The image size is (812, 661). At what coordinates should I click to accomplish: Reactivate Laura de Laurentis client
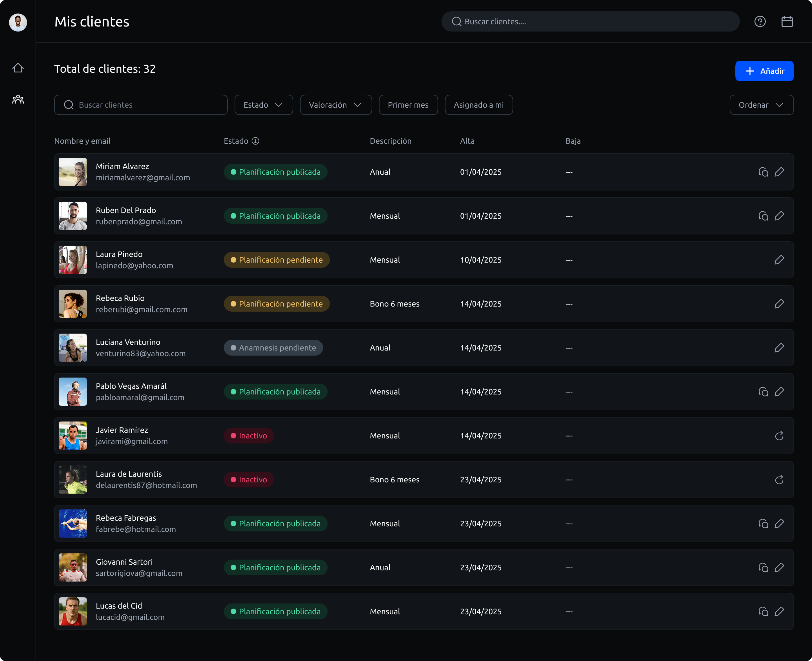779,480
